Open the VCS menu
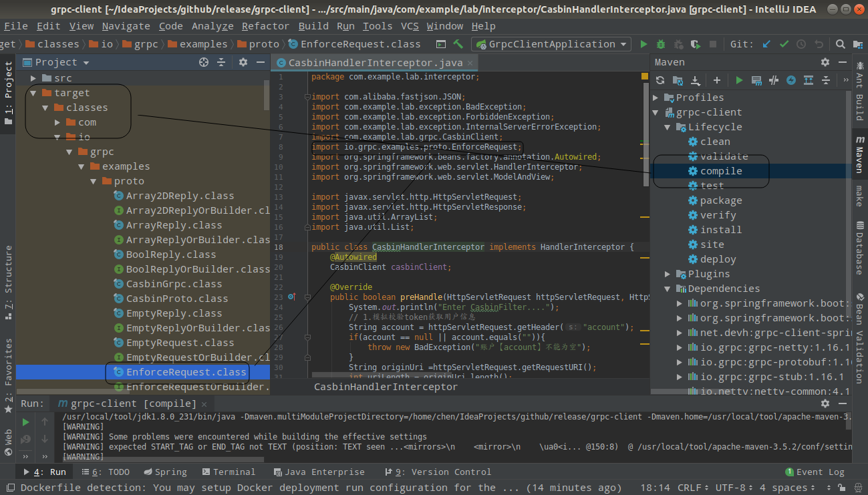This screenshot has width=868, height=495. click(410, 26)
